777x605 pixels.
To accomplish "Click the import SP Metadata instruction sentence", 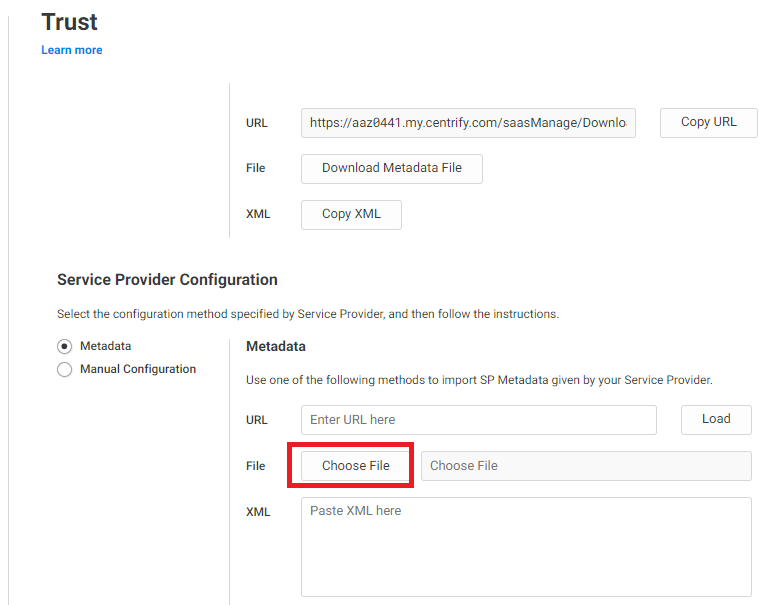I will 479,380.
